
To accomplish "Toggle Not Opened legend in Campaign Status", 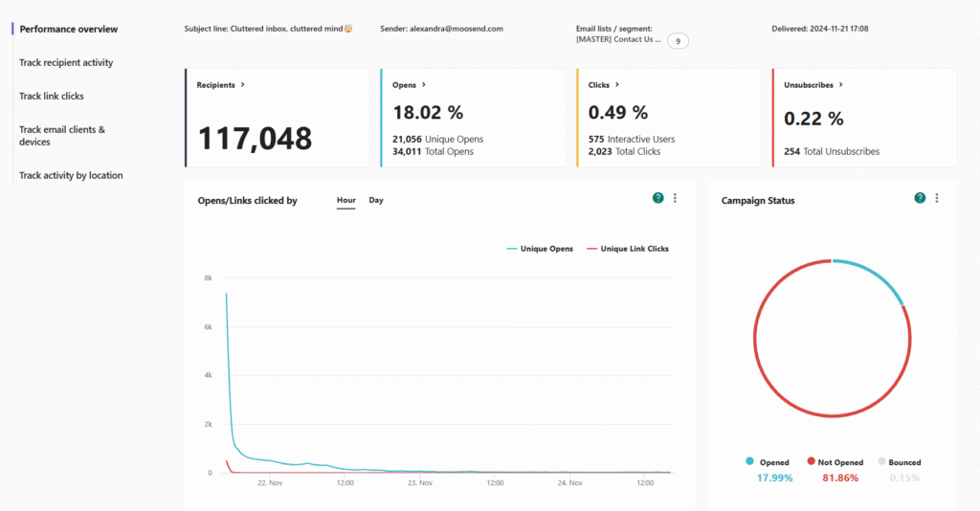I will click(x=835, y=462).
